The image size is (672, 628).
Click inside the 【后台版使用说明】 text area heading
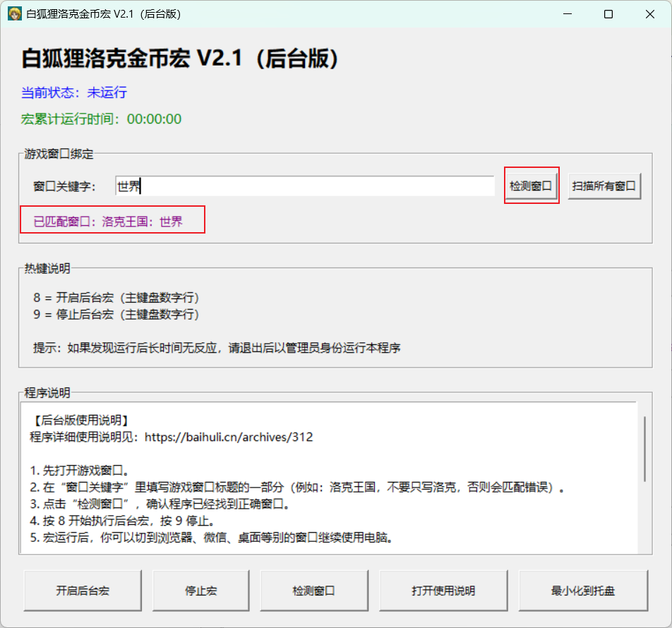pos(80,421)
